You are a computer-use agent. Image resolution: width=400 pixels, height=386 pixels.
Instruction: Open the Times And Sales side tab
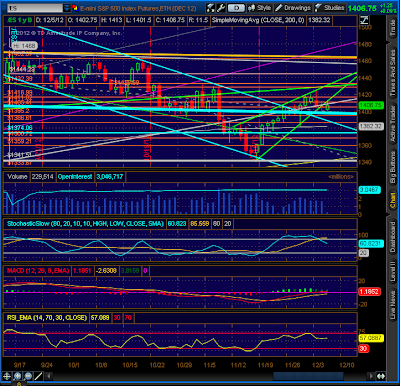pos(393,73)
